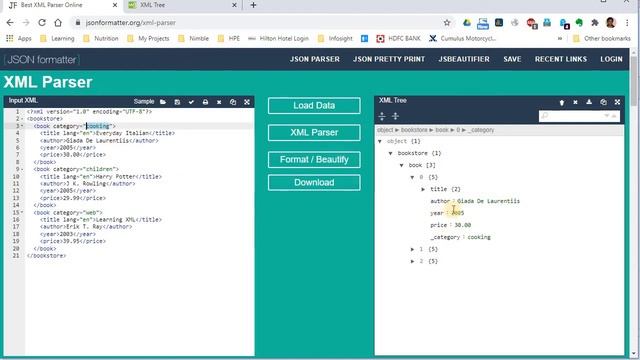The width and height of the screenshot is (640, 360).
Task: Load Sample XML into the editor
Action: [x=144, y=102]
